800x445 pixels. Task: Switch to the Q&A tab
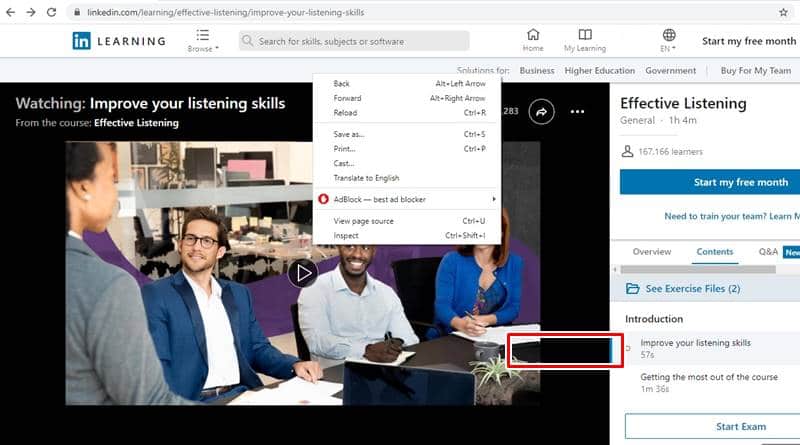pyautogui.click(x=768, y=252)
